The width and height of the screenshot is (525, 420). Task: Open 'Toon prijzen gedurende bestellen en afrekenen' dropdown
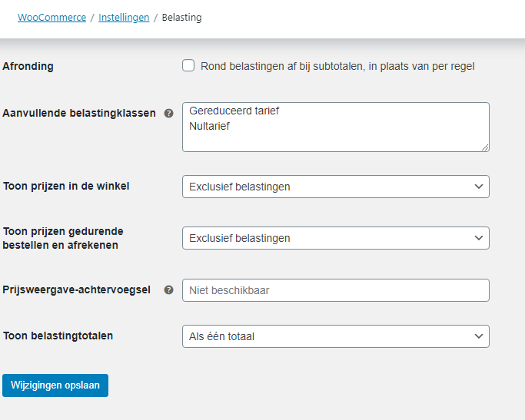(336, 238)
